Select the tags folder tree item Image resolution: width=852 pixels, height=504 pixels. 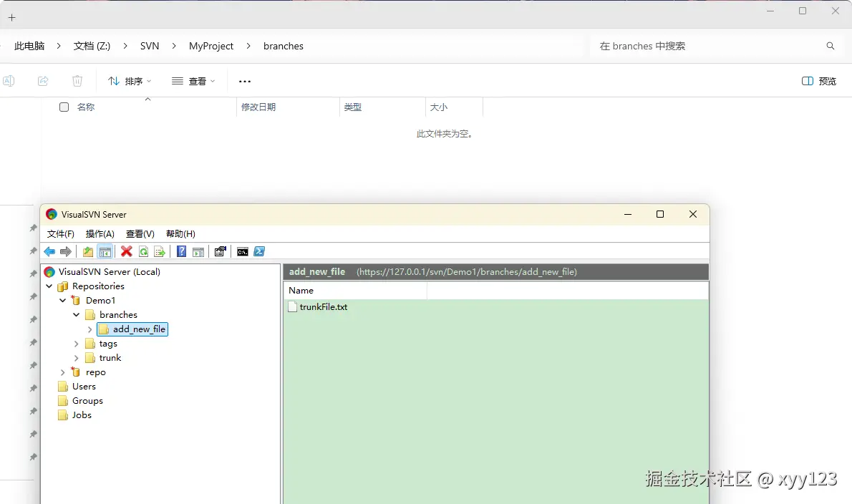coord(108,344)
